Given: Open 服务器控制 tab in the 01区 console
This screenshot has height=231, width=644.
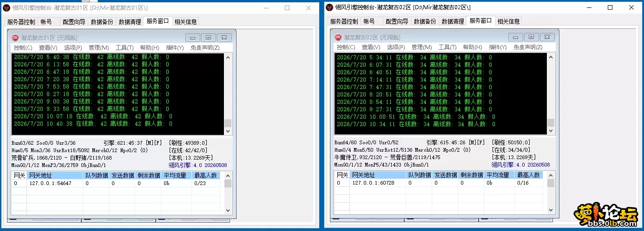Looking at the screenshot, I should [21, 22].
